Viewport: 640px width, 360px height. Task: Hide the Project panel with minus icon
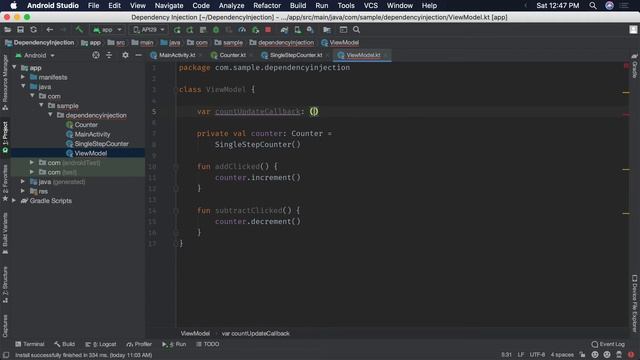pos(138,55)
